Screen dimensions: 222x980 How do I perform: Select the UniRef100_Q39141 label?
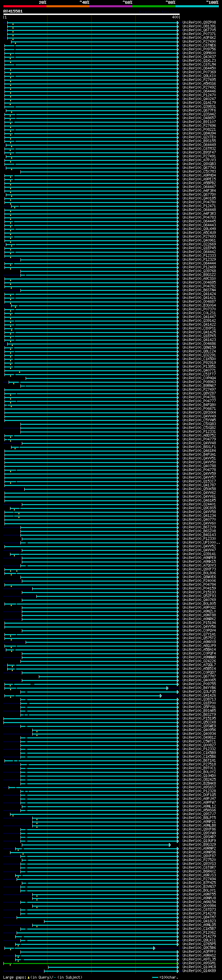pyautogui.click(x=199, y=554)
